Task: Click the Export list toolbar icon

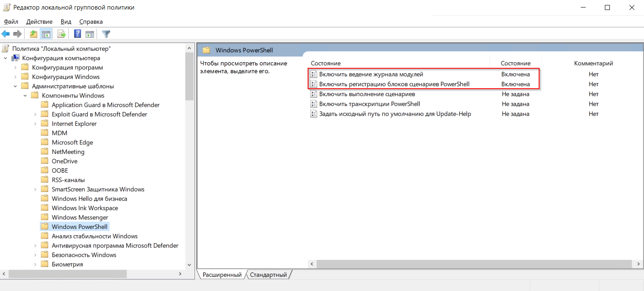Action: click(62, 34)
